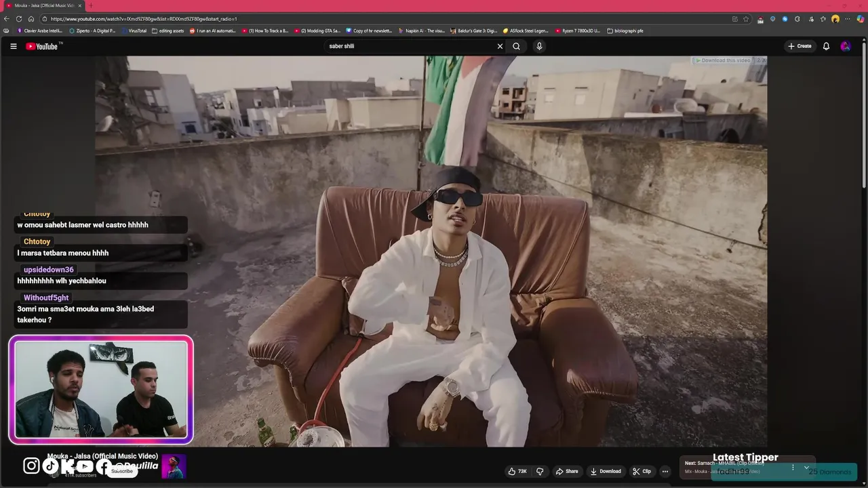Viewport: 868px width, 488px height.
Task: Open Napkin AI bookmark
Action: [x=421, y=30]
